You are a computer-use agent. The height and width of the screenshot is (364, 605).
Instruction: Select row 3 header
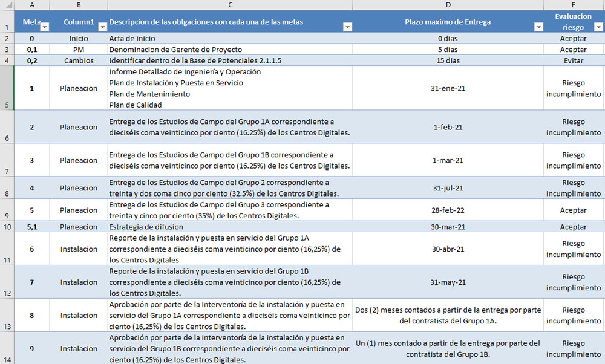7,50
